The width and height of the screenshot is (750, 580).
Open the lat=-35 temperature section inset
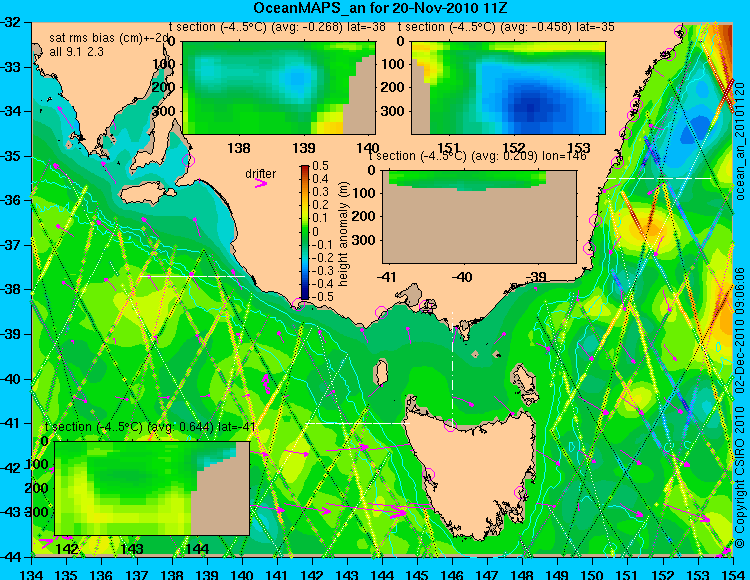pyautogui.click(x=508, y=88)
